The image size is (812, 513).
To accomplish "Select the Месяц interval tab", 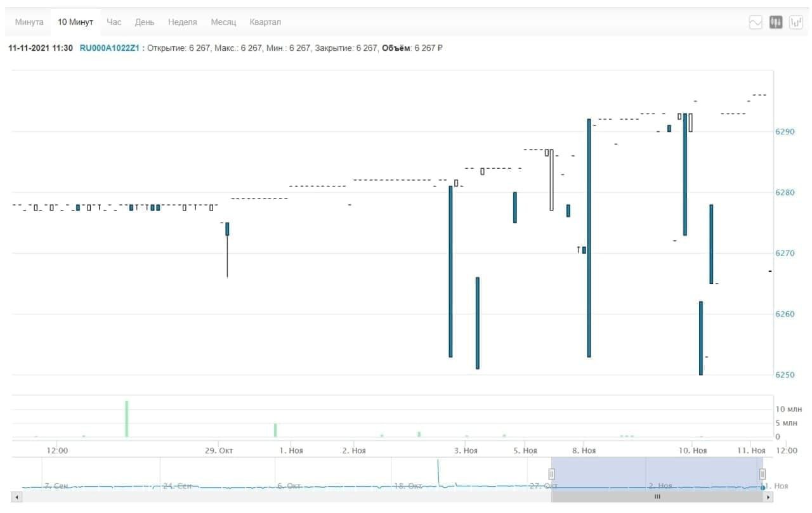I will coord(223,22).
